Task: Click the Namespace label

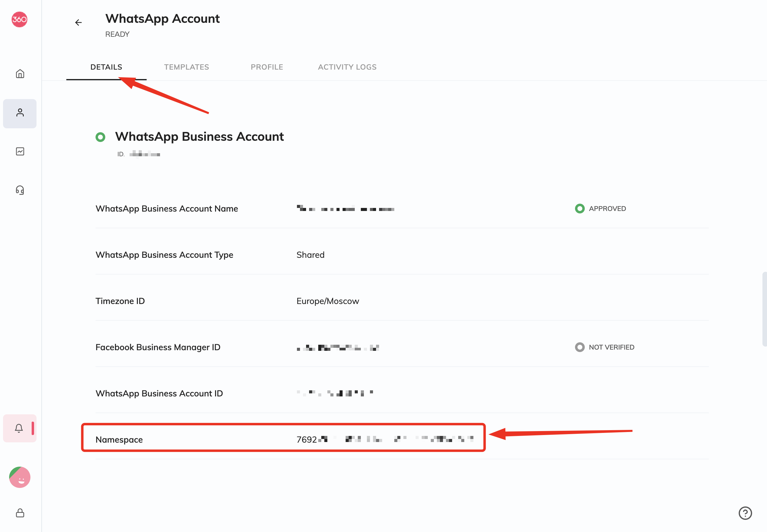Action: pos(119,440)
